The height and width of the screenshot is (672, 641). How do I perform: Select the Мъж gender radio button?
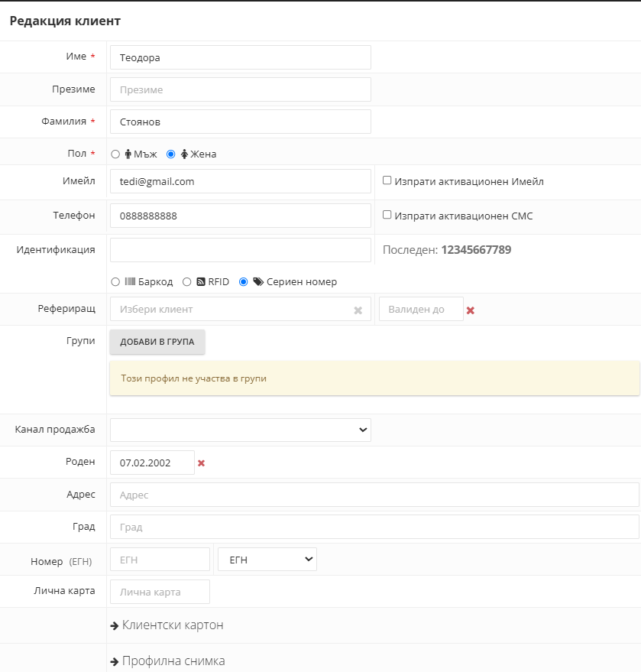(x=115, y=154)
